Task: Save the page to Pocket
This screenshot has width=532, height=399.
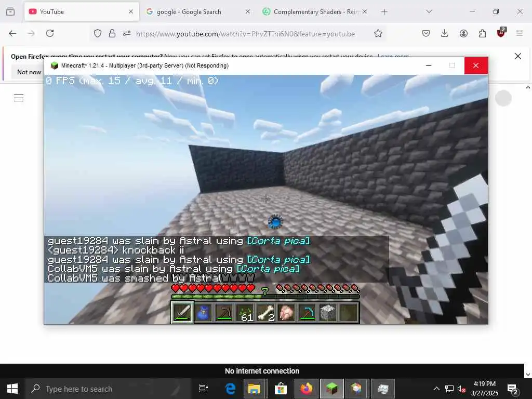Action: point(426,33)
